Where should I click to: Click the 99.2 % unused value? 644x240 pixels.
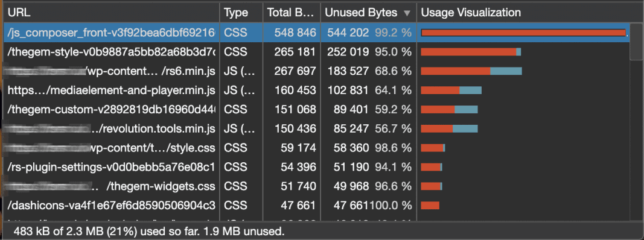tap(393, 33)
